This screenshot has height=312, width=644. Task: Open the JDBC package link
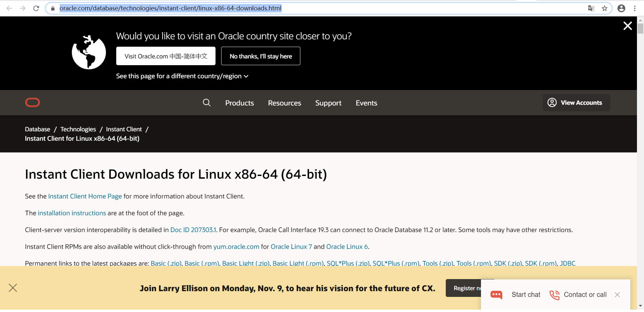point(568,263)
